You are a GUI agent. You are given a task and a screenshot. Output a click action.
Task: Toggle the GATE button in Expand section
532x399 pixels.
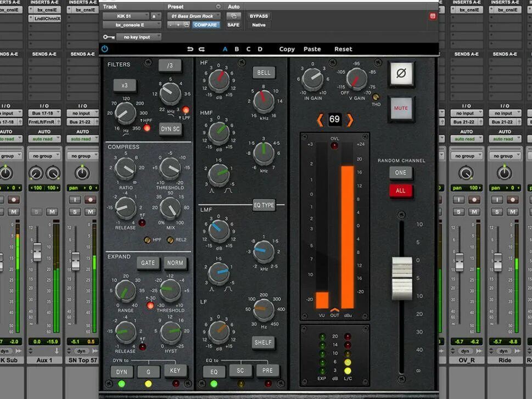click(x=148, y=263)
